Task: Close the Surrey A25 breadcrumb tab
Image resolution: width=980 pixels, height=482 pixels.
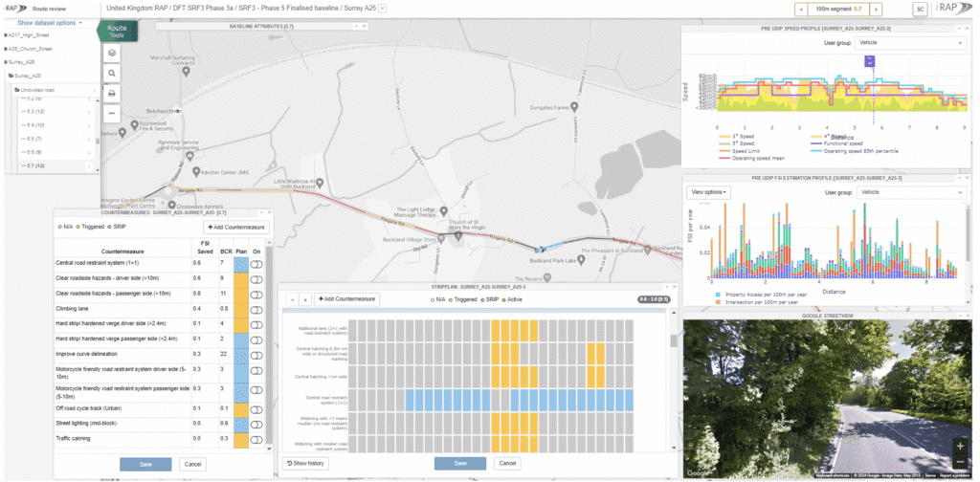Action: (382, 9)
